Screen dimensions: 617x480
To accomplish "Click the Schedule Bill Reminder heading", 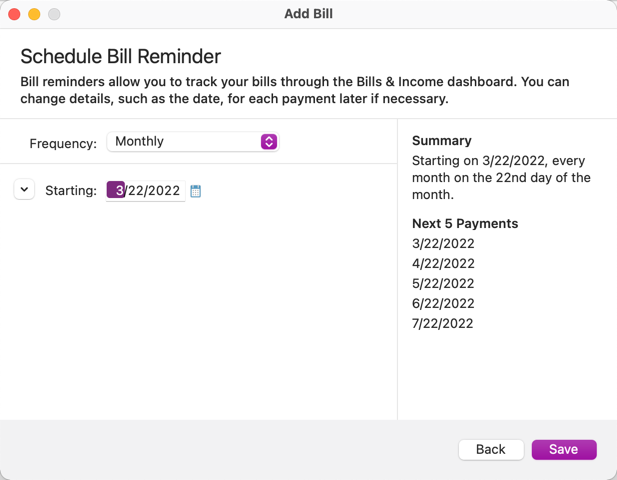I will pyautogui.click(x=120, y=56).
